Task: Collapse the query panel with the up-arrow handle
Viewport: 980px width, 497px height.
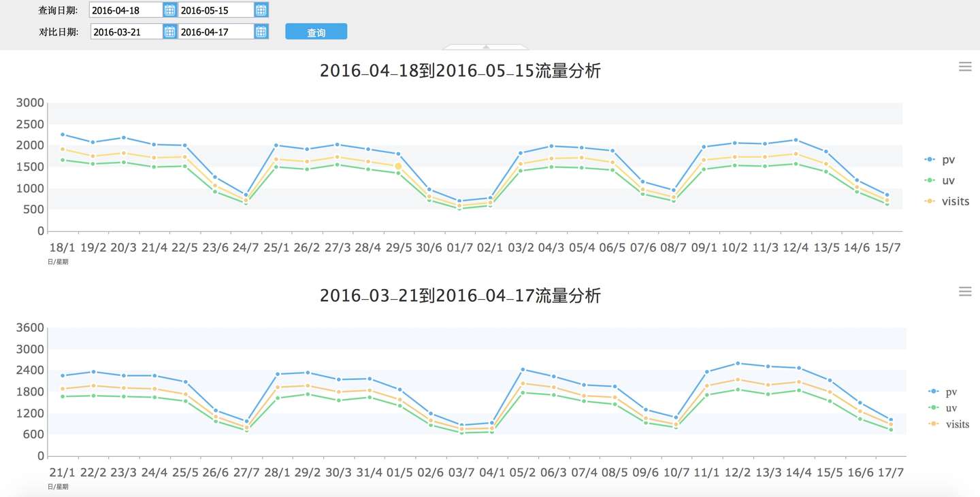Action: [x=486, y=47]
